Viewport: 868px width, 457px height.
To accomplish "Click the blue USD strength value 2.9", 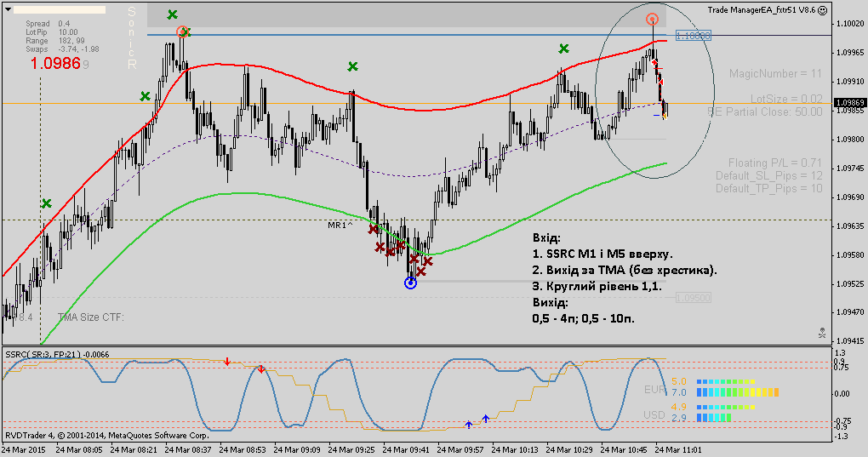I will pyautogui.click(x=679, y=418).
